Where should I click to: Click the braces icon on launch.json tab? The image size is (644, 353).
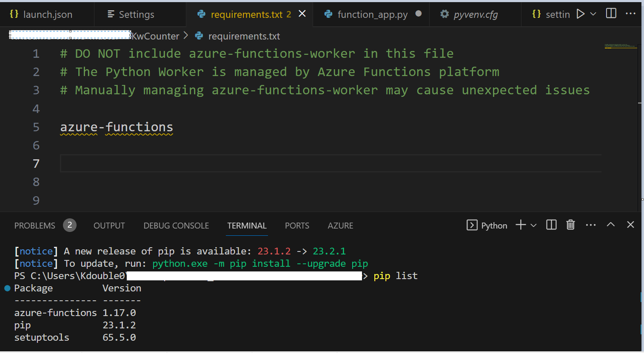[14, 14]
